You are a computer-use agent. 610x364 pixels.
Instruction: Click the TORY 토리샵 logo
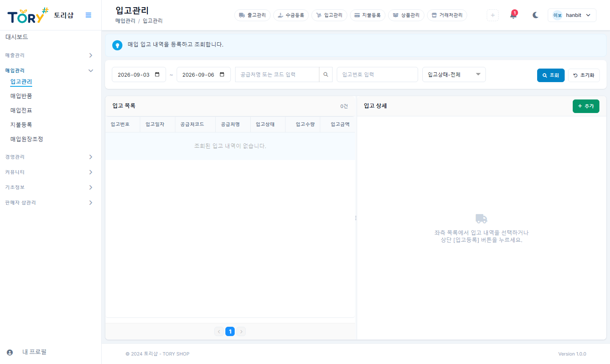(41, 15)
